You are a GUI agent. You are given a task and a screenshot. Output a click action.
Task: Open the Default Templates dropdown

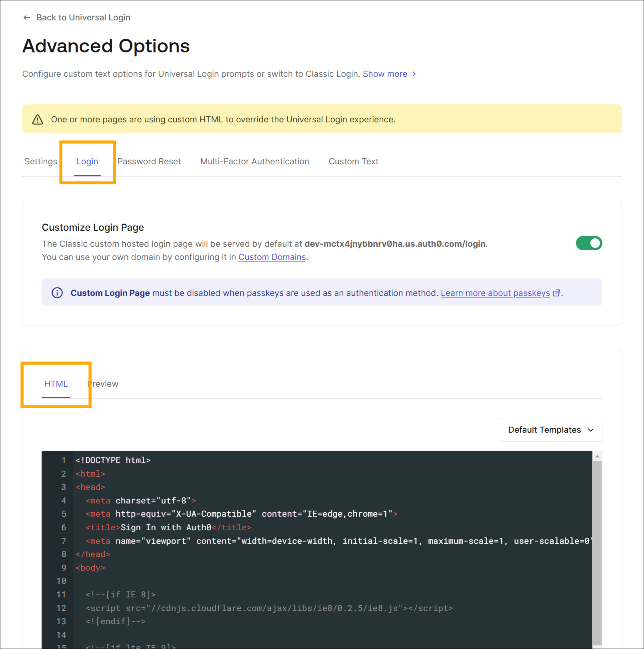[550, 430]
